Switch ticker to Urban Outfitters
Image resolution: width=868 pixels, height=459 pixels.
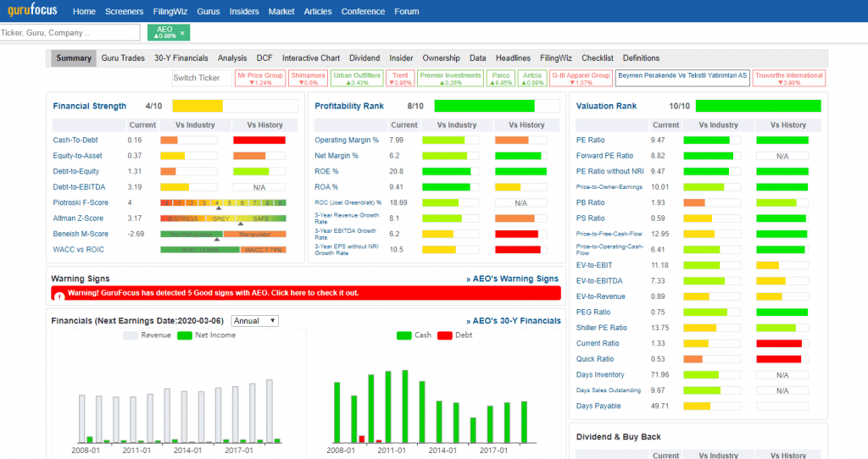coord(357,78)
